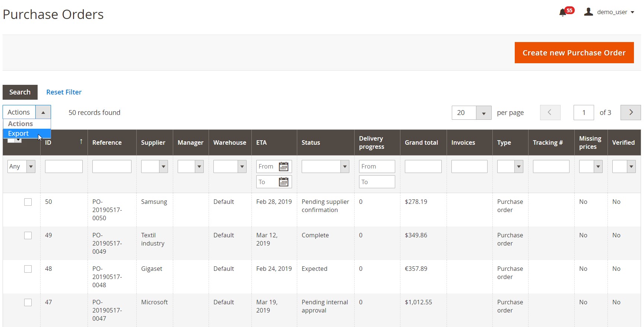Viewport: 644px width, 327px height.
Task: Focus the Grand total filter field
Action: (423, 166)
